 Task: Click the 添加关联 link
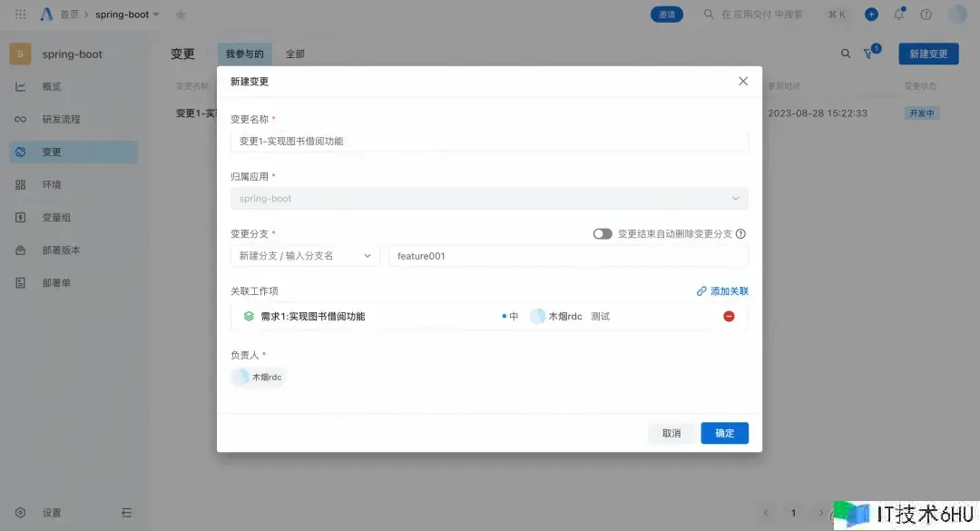pyautogui.click(x=722, y=291)
